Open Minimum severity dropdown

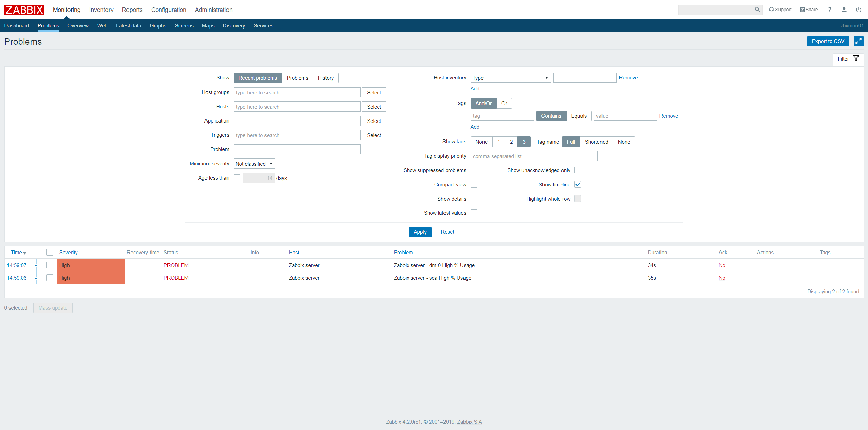pos(254,164)
